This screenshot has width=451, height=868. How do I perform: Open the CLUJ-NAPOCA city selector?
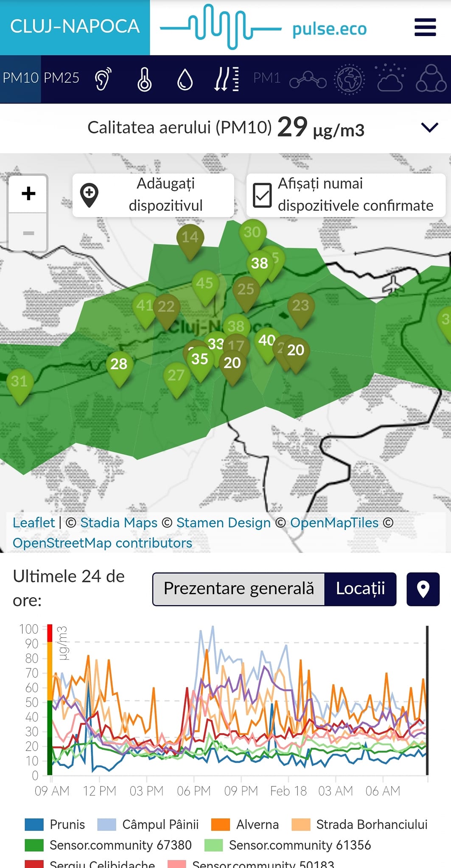tap(75, 27)
